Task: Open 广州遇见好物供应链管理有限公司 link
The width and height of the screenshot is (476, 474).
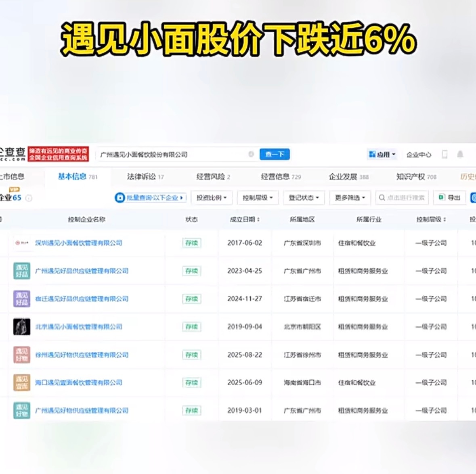Action: 82,411
